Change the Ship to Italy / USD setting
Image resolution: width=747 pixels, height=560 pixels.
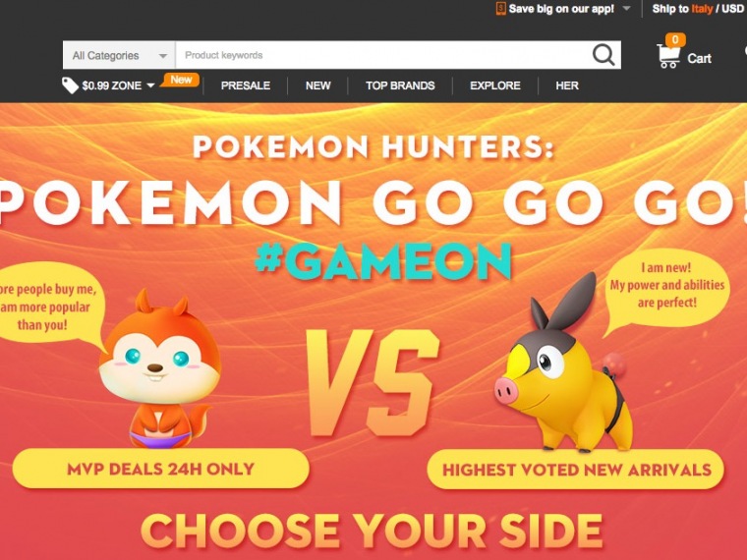(x=698, y=9)
